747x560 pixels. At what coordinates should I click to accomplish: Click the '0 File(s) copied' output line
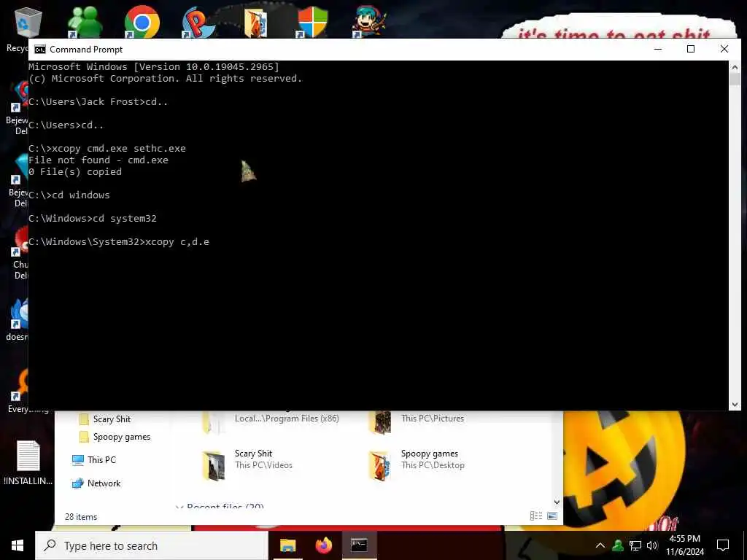point(75,172)
